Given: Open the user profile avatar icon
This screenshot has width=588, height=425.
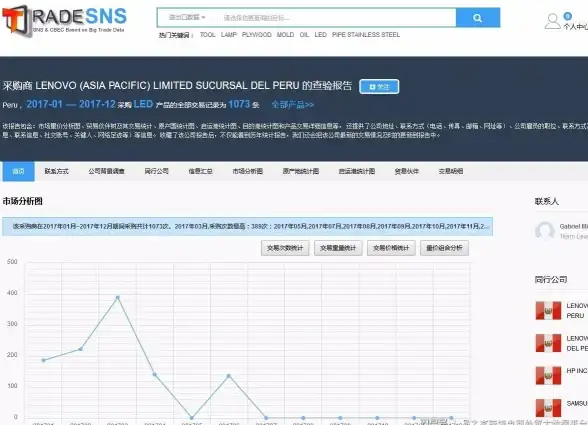Looking at the screenshot, I should point(552,21).
